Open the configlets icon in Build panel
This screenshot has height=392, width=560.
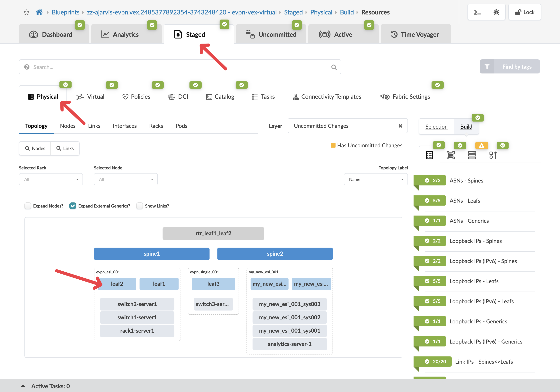(x=493, y=155)
